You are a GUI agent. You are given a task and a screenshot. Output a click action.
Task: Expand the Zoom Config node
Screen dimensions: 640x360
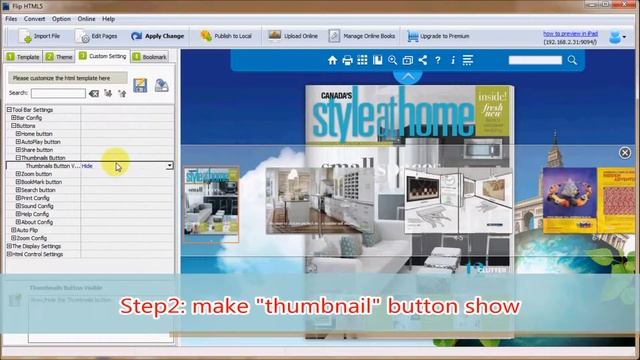click(13, 238)
